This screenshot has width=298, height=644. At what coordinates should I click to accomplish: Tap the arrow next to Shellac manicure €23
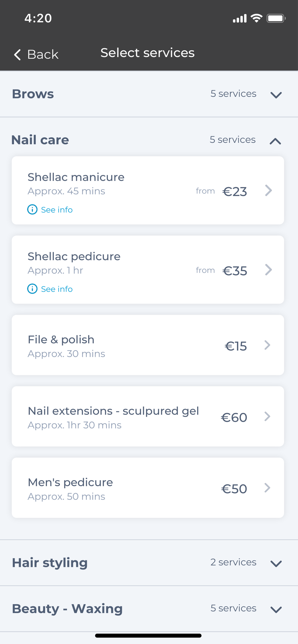(268, 190)
